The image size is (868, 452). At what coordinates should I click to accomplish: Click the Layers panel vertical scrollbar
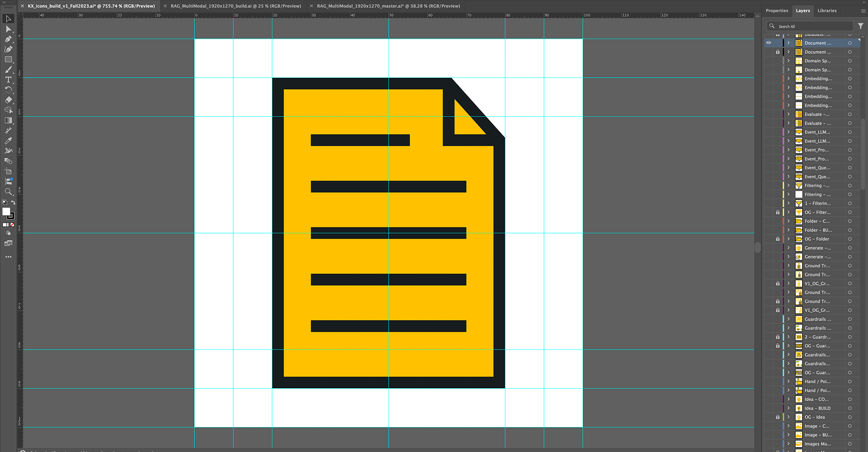pyautogui.click(x=863, y=154)
